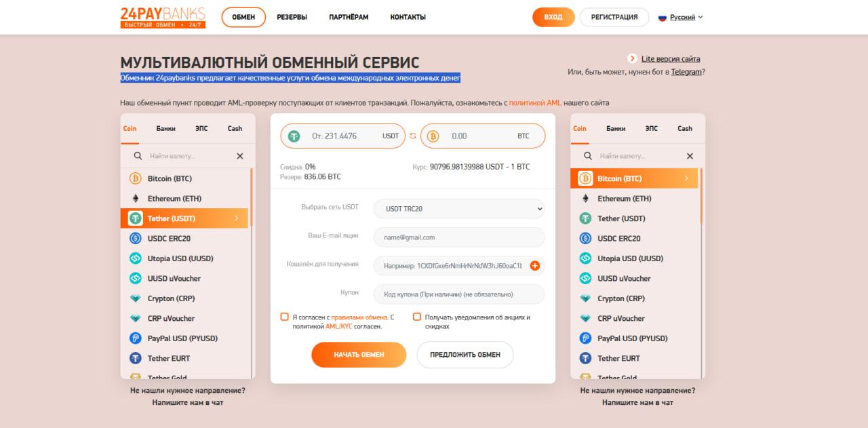Image resolution: width=868 pixels, height=428 pixels.
Task: Click the РЕГИСТРАЦИЯ button
Action: tap(614, 17)
